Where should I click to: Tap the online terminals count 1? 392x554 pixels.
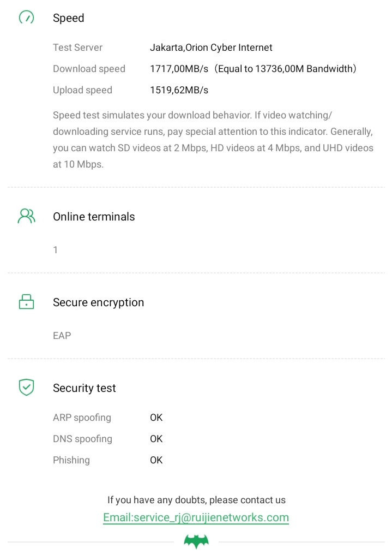click(x=56, y=250)
